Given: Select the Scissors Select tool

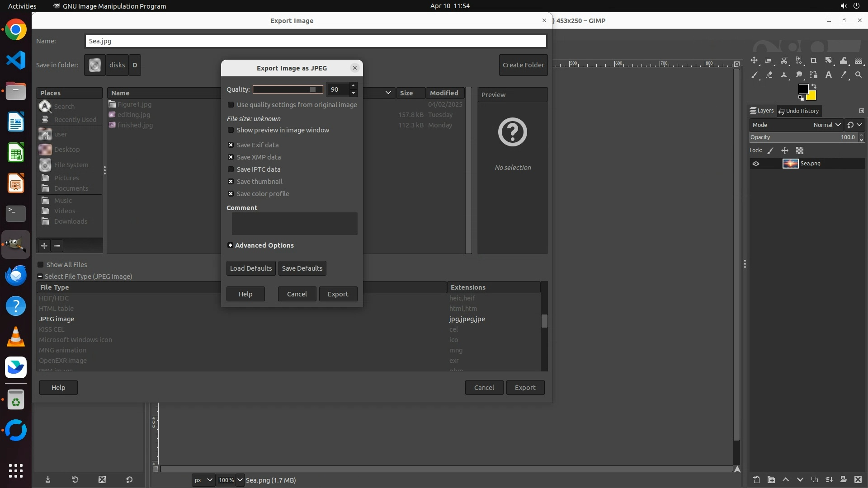Looking at the screenshot, I should [784, 61].
